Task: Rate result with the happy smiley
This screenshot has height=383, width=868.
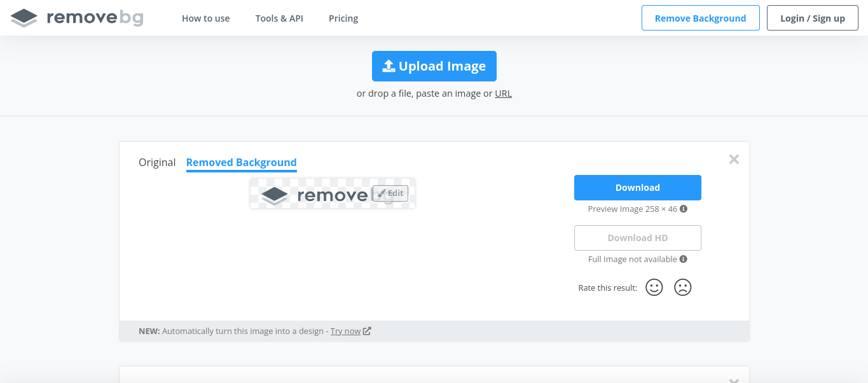Action: coord(654,288)
